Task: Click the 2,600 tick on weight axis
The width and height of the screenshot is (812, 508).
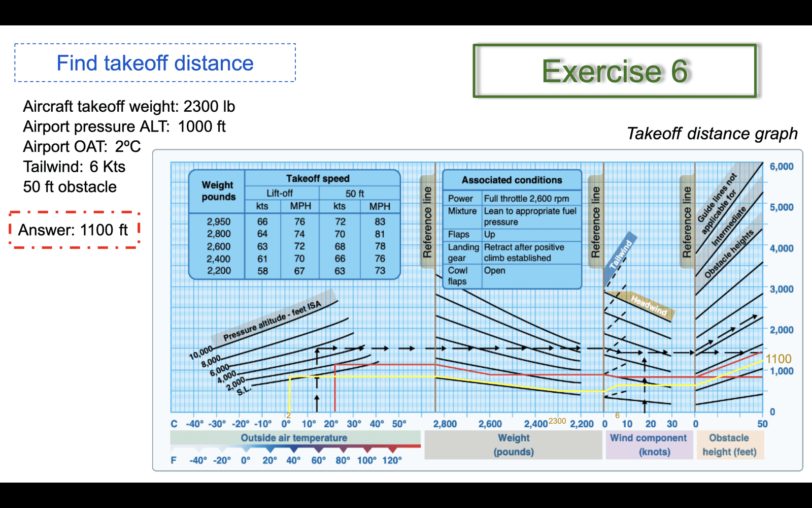Action: pyautogui.click(x=490, y=424)
